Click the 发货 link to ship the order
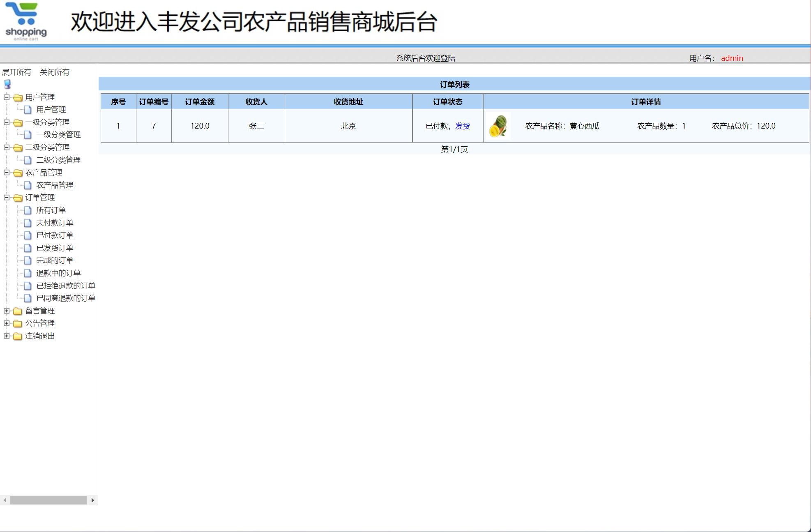811x532 pixels. click(x=462, y=126)
